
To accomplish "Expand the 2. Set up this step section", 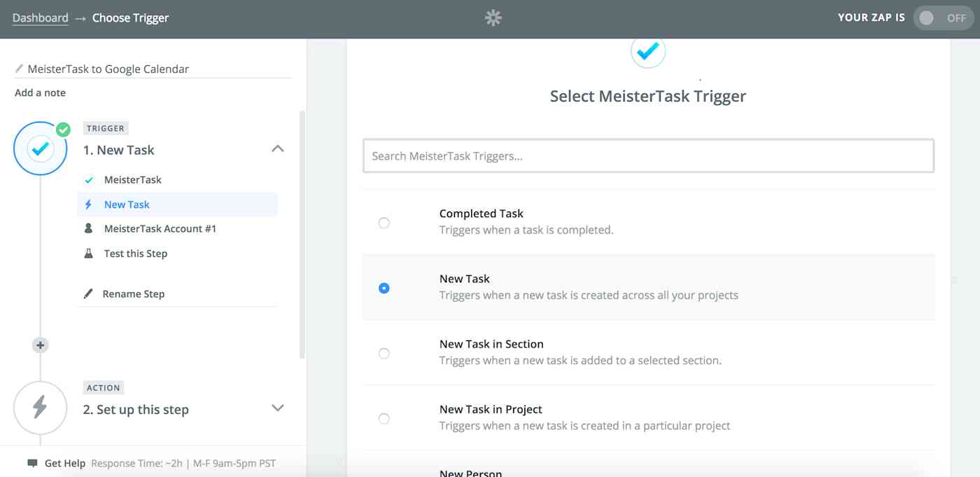I will 277,408.
